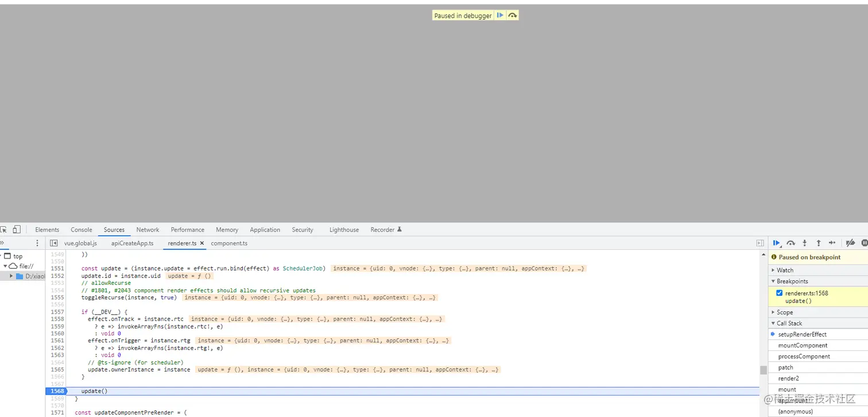The image size is (868, 417).
Task: Switch to the Memory tab
Action: tap(227, 230)
